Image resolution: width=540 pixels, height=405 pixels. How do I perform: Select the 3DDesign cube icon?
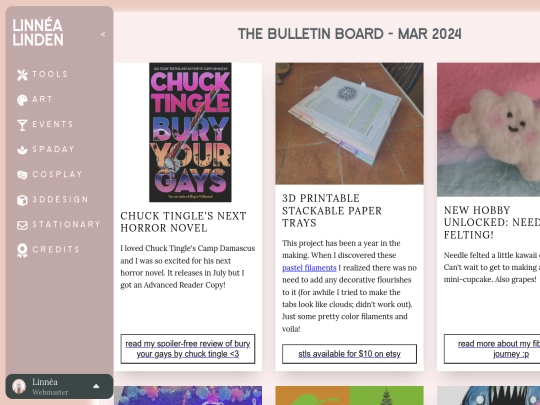point(22,200)
